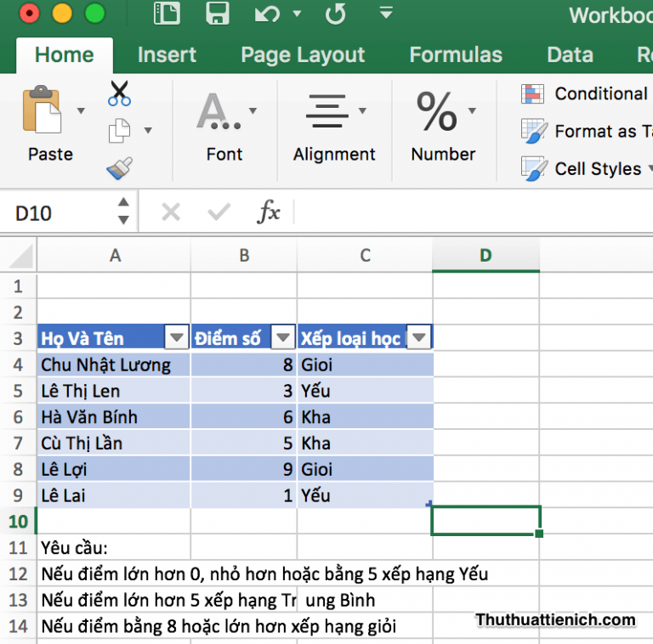Click the Cut scissors icon
This screenshot has width=653, height=644.
pos(119,93)
